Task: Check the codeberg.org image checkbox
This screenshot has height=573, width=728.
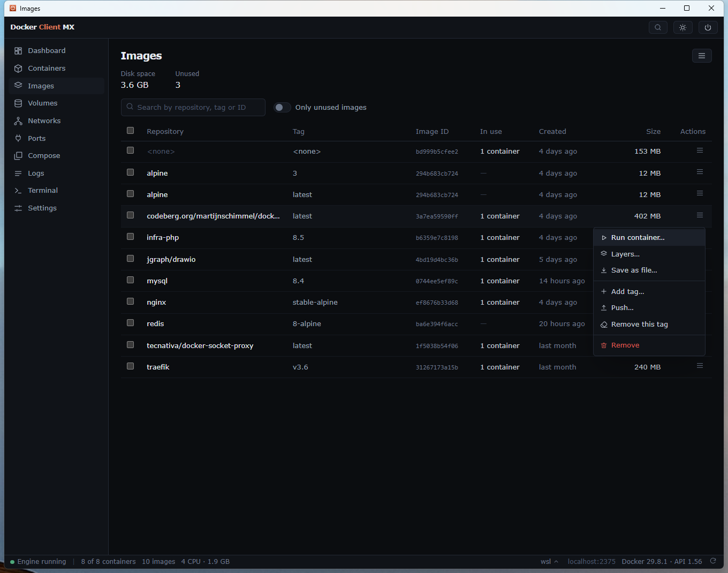Action: [x=130, y=215]
